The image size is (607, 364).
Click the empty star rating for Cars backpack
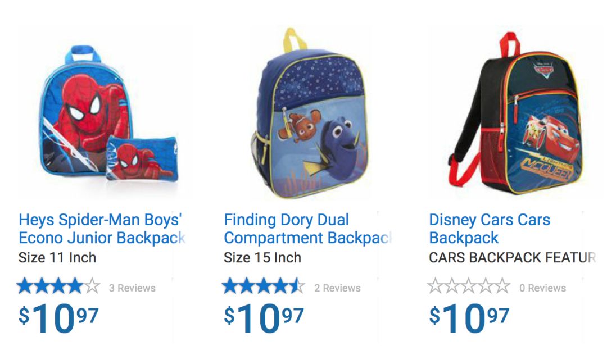[469, 287]
